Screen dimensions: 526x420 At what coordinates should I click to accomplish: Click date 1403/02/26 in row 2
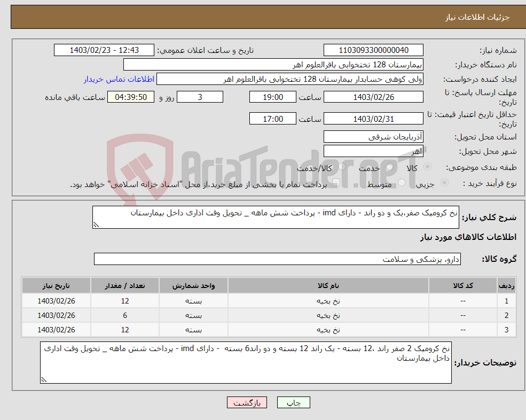click(57, 316)
